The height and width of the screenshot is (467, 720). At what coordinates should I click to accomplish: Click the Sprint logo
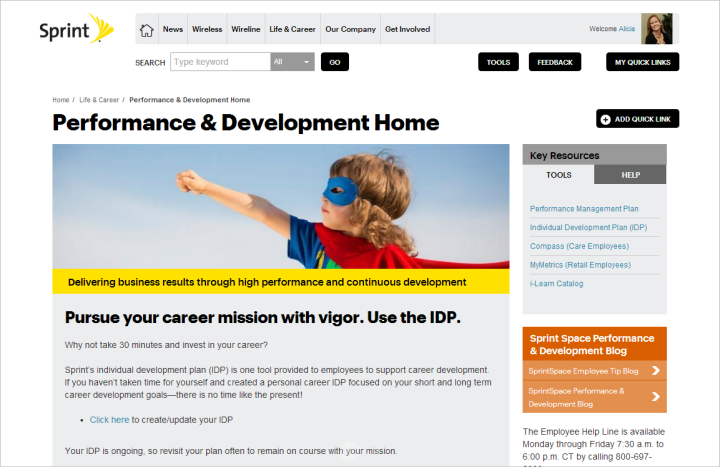[x=76, y=29]
